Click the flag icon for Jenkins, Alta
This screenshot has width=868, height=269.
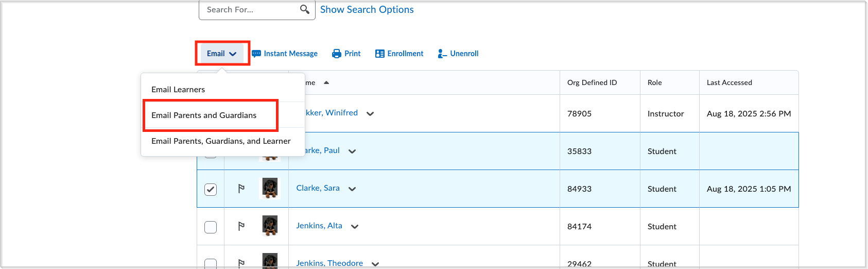[241, 226]
